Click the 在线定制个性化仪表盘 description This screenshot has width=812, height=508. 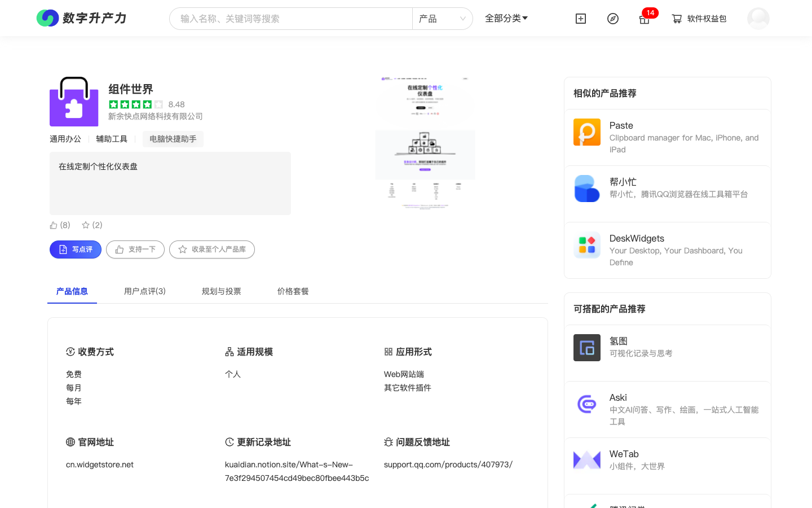(x=98, y=167)
